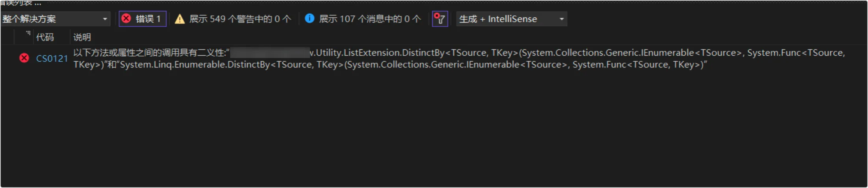Open the CS0121 error code link

tap(52, 58)
